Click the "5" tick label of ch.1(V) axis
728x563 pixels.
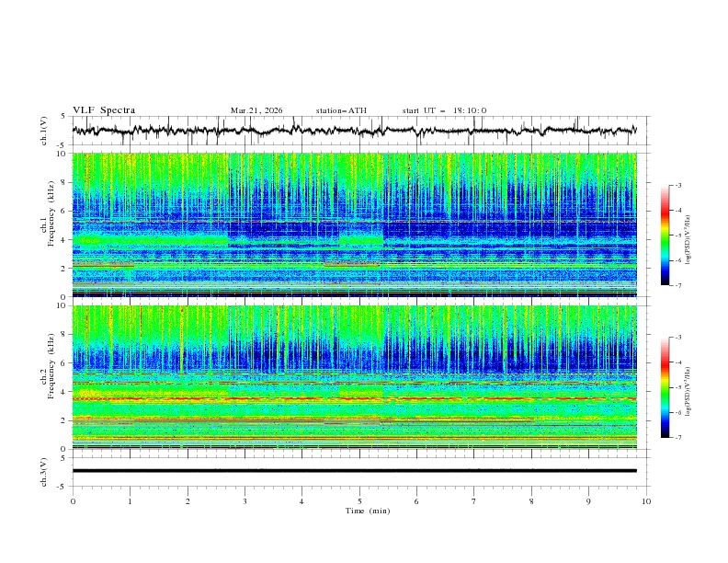[x=64, y=117]
